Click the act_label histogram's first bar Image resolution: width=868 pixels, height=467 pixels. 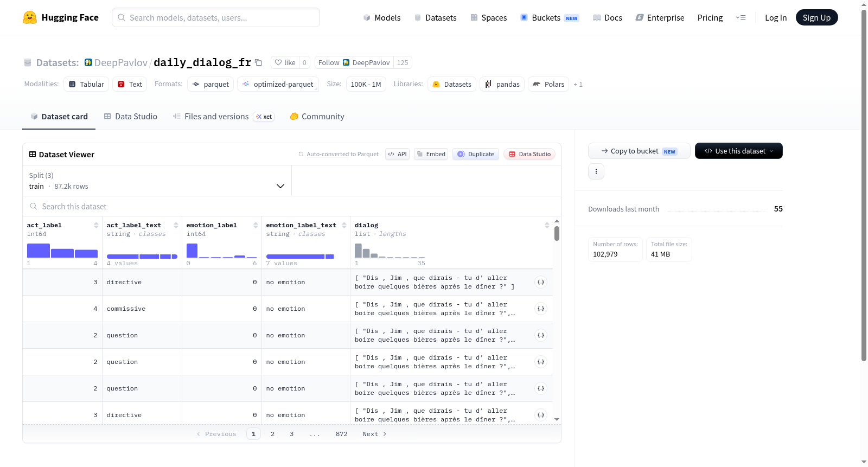(39, 251)
